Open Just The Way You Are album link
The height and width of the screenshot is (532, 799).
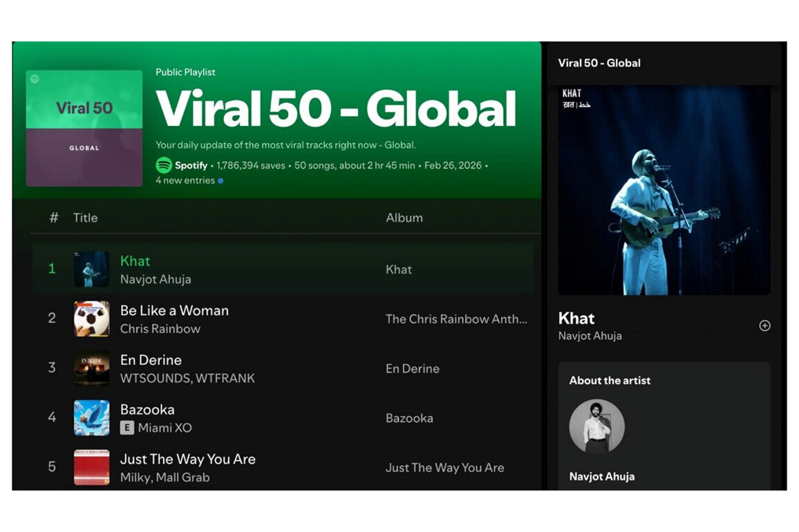pyautogui.click(x=445, y=467)
